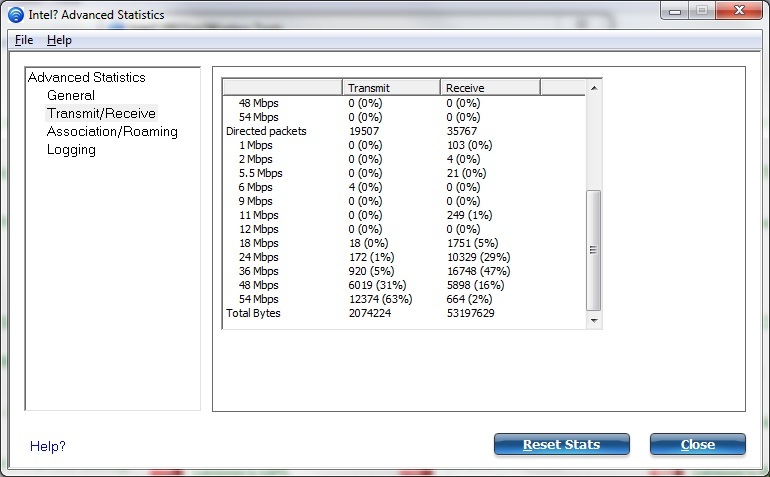The width and height of the screenshot is (770, 477).
Task: Click the 1751 (5%) receive value
Action: click(472, 243)
